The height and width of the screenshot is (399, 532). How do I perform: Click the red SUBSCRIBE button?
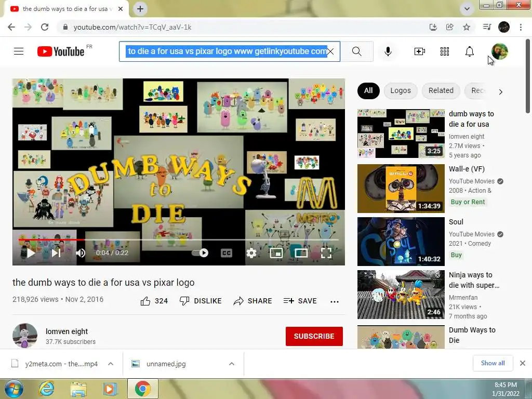pos(314,336)
